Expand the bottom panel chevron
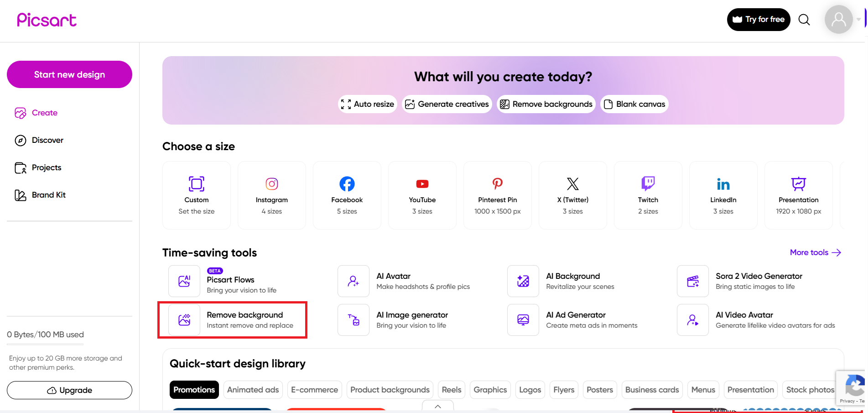Screen dimensions: 868x413 point(438,406)
